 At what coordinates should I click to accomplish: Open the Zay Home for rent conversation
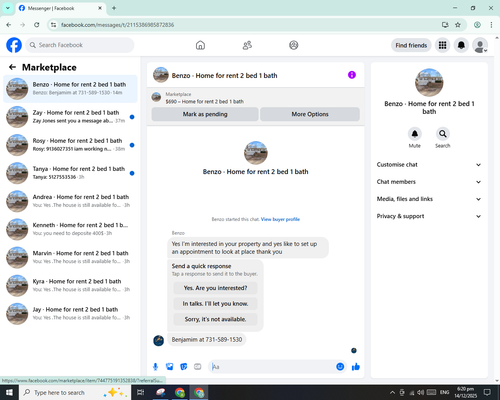point(70,117)
